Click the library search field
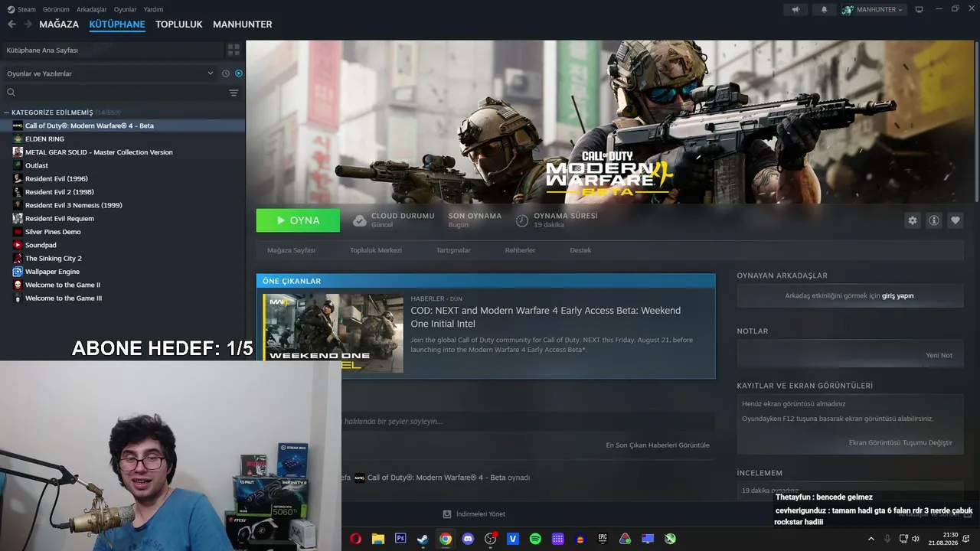Screen dimensions: 980x551 click(x=115, y=93)
